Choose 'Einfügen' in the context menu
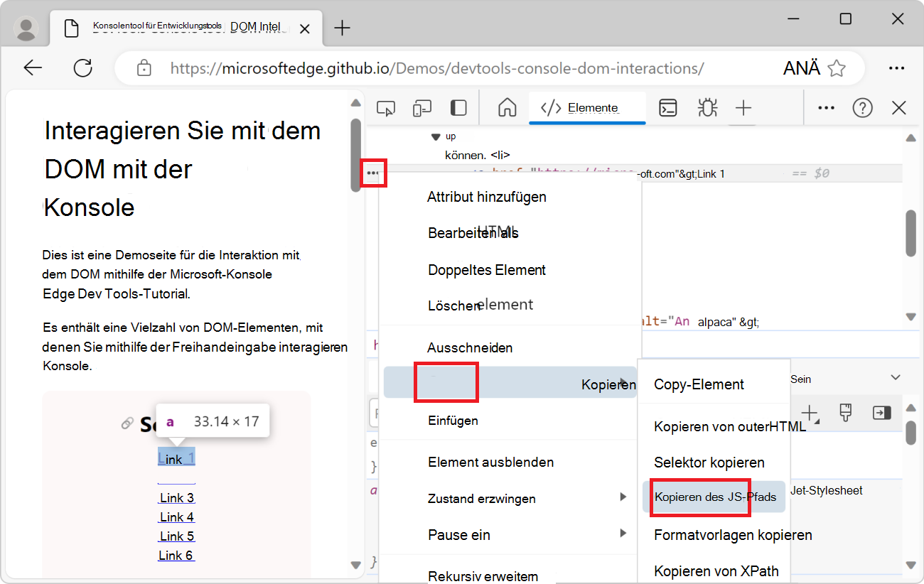The image size is (924, 584). tap(453, 421)
